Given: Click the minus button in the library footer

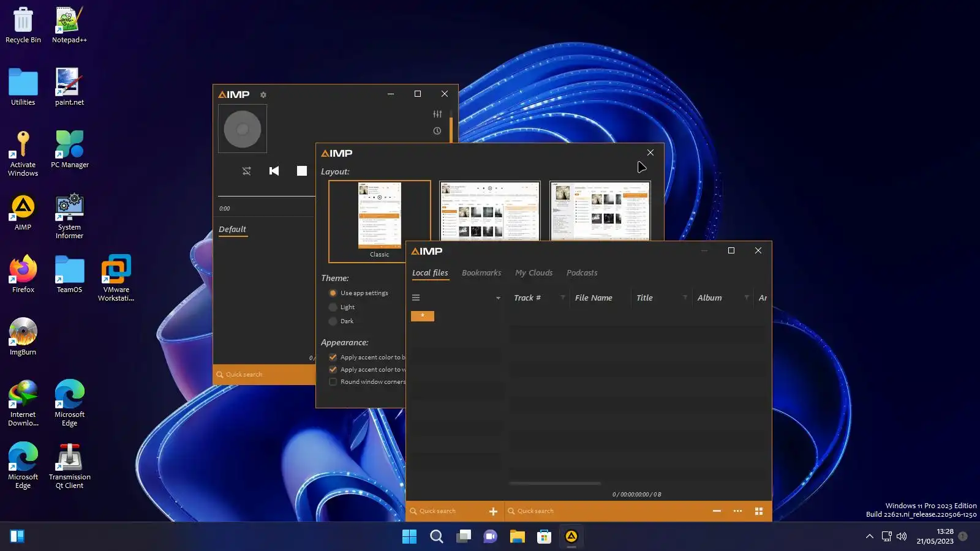Looking at the screenshot, I should pos(717,511).
